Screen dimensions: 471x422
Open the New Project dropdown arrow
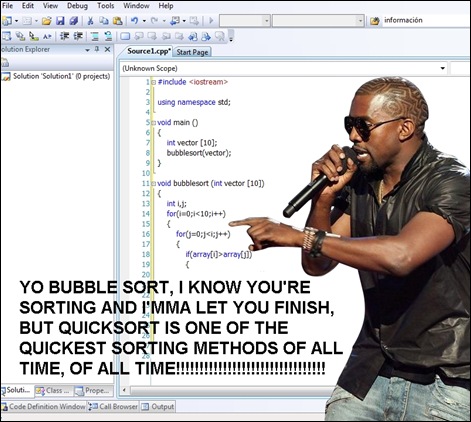(x=16, y=21)
